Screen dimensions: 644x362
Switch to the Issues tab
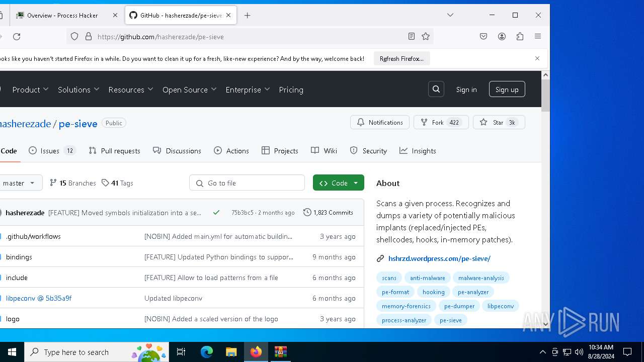click(x=52, y=151)
